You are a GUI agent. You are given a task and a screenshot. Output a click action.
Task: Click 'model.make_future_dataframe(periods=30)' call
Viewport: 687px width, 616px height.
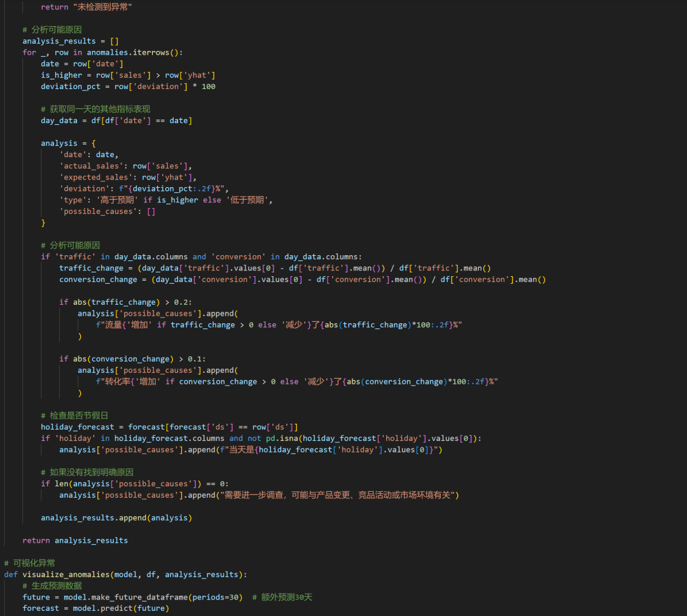point(153,598)
